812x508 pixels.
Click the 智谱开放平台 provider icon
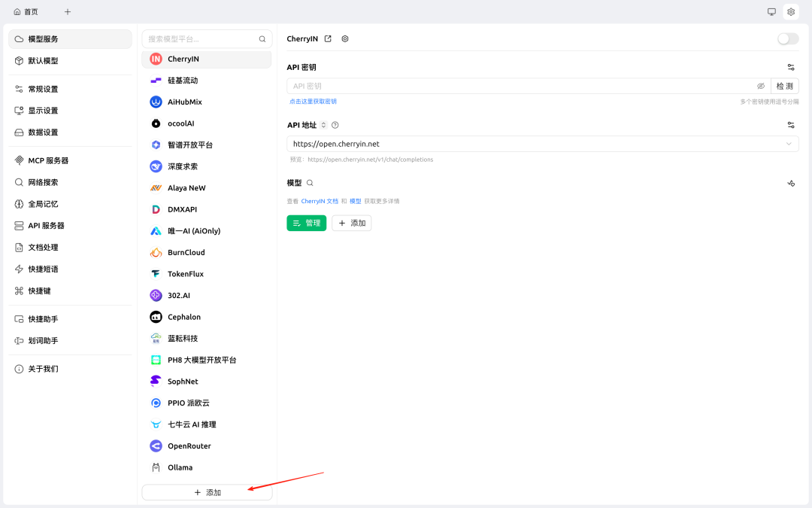coord(156,145)
